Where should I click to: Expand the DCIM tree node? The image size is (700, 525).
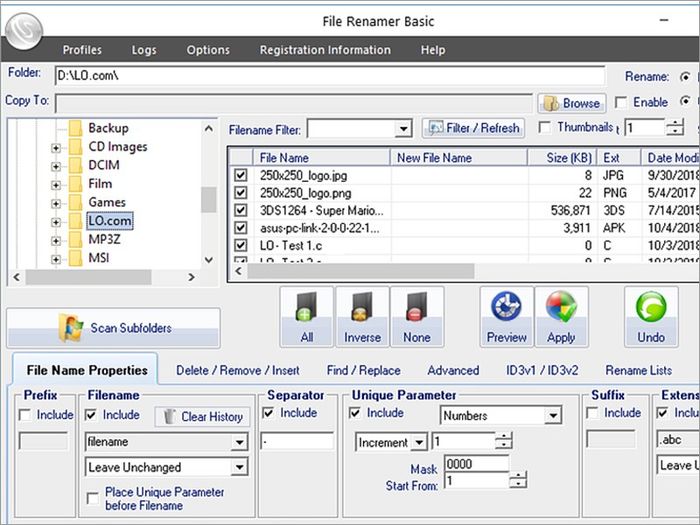[56, 167]
